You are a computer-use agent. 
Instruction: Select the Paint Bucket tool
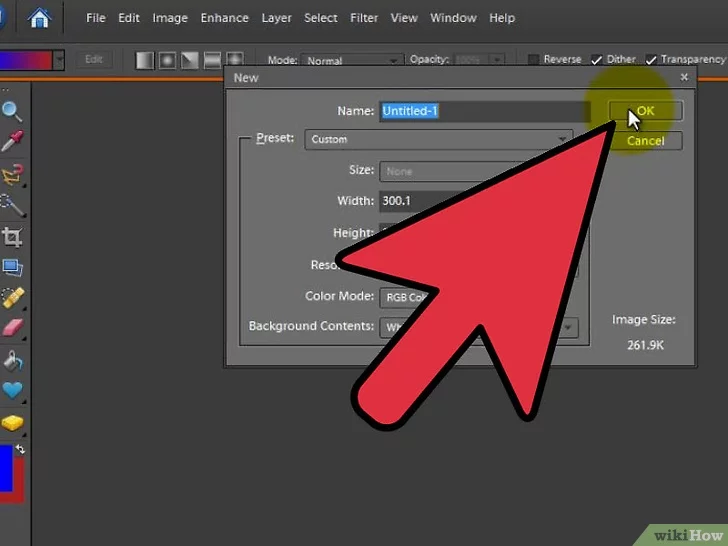click(x=13, y=360)
